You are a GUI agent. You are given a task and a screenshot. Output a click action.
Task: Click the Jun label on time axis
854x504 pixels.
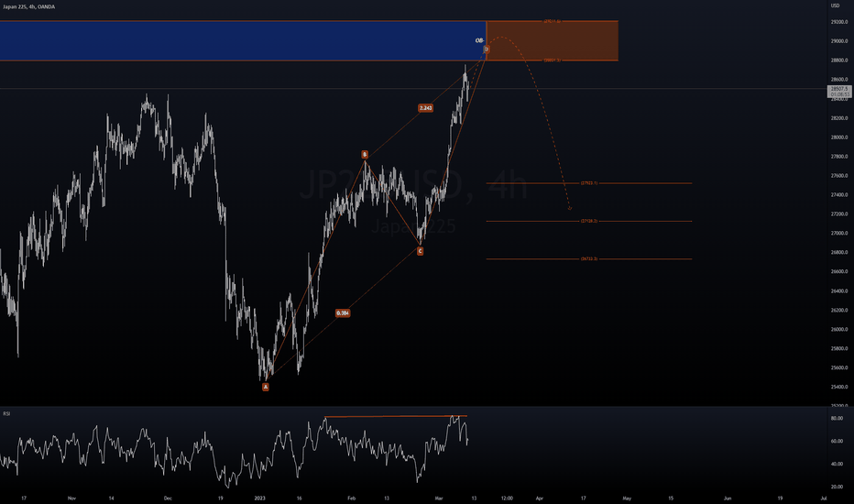(728, 498)
